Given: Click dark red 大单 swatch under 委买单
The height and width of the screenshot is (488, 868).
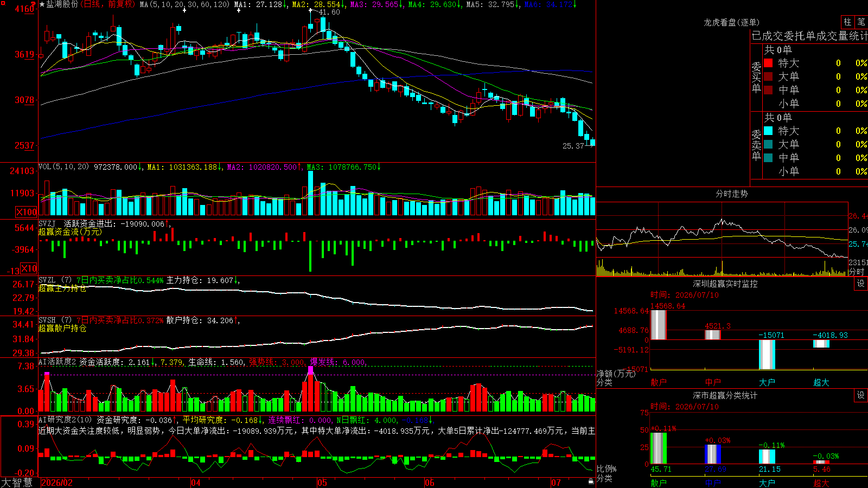Looking at the screenshot, I should coord(768,76).
